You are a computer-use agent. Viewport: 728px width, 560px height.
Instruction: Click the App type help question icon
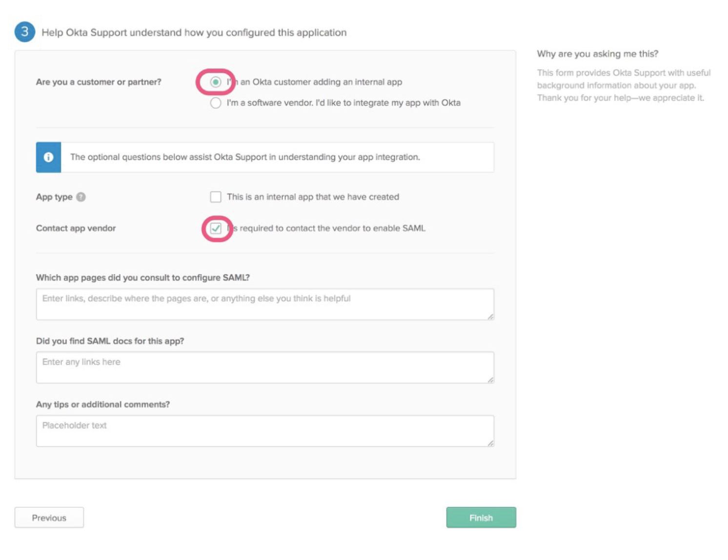tap(81, 197)
